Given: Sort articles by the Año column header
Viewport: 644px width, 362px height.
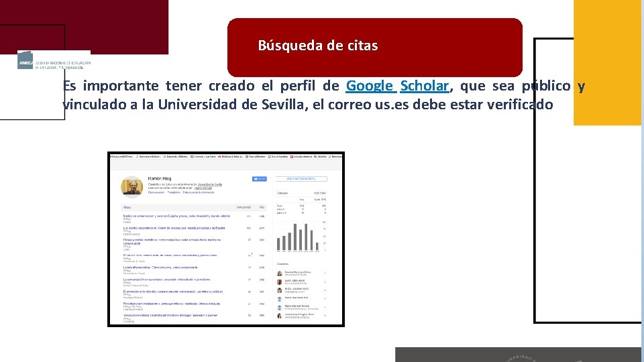Looking at the screenshot, I should click(262, 208).
